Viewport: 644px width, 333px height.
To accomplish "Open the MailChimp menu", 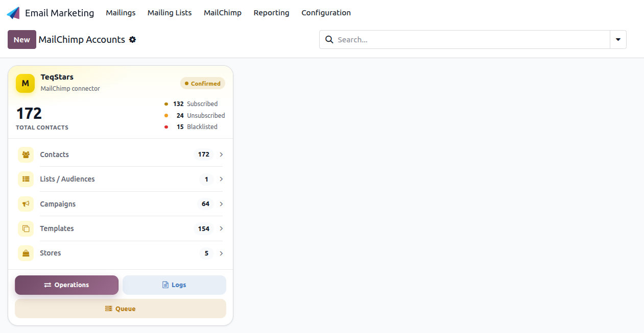I will tap(223, 13).
